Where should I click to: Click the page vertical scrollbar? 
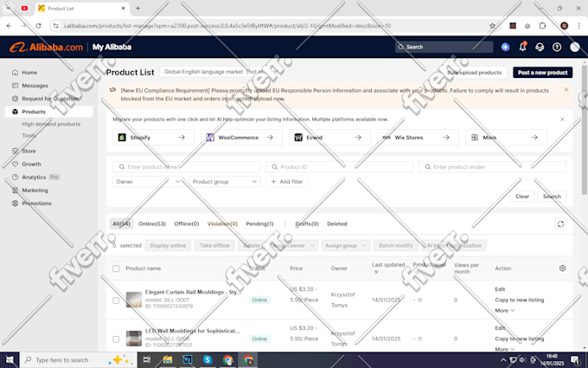point(584,130)
